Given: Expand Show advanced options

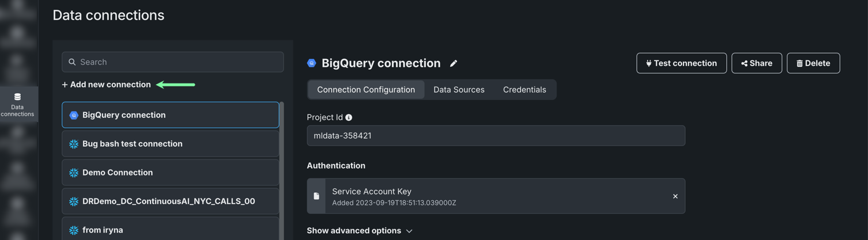Looking at the screenshot, I should click(359, 231).
